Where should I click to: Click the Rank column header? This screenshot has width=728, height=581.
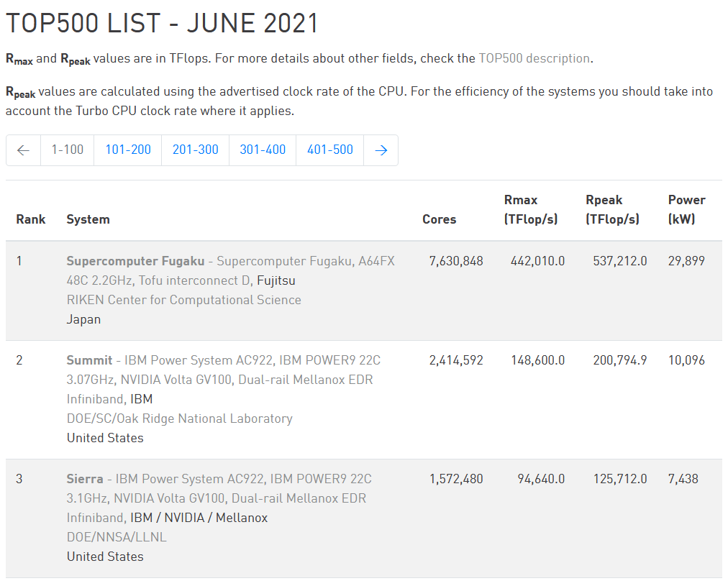click(31, 219)
